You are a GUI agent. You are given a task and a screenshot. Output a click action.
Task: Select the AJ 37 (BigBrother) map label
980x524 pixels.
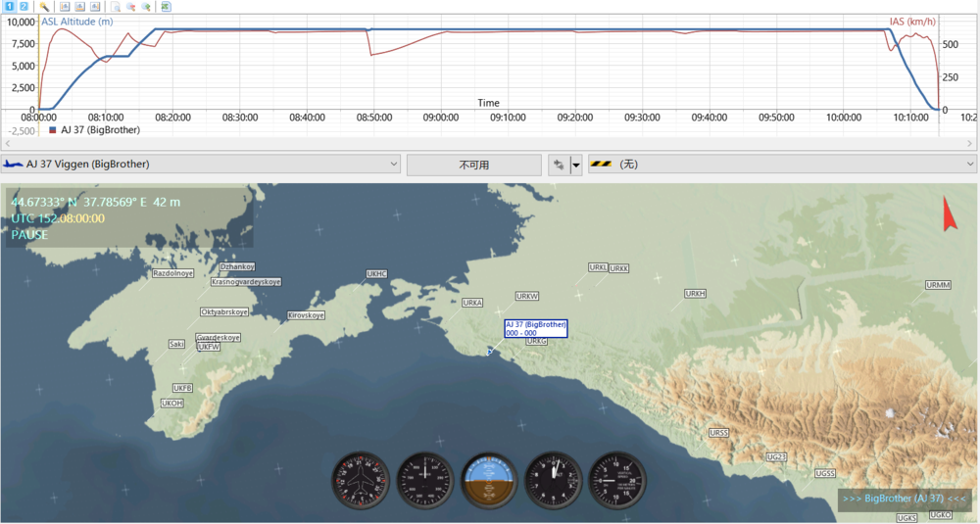click(536, 328)
